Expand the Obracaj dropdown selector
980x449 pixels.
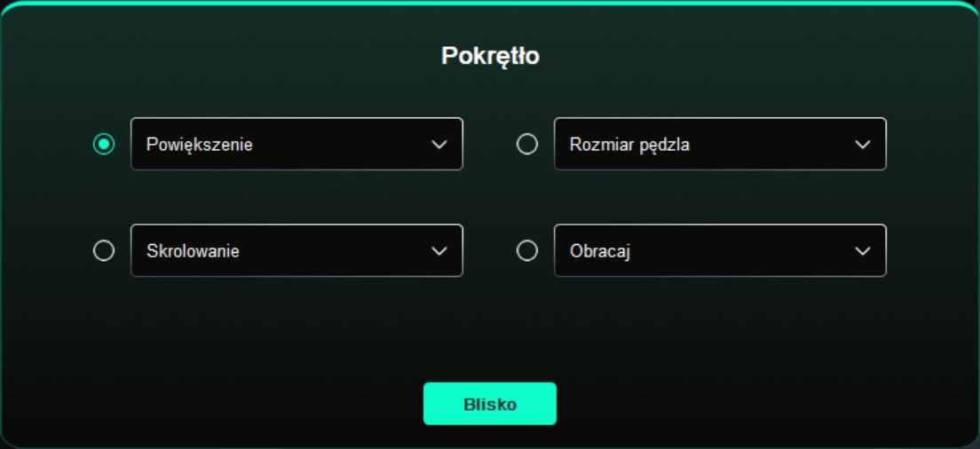(720, 250)
